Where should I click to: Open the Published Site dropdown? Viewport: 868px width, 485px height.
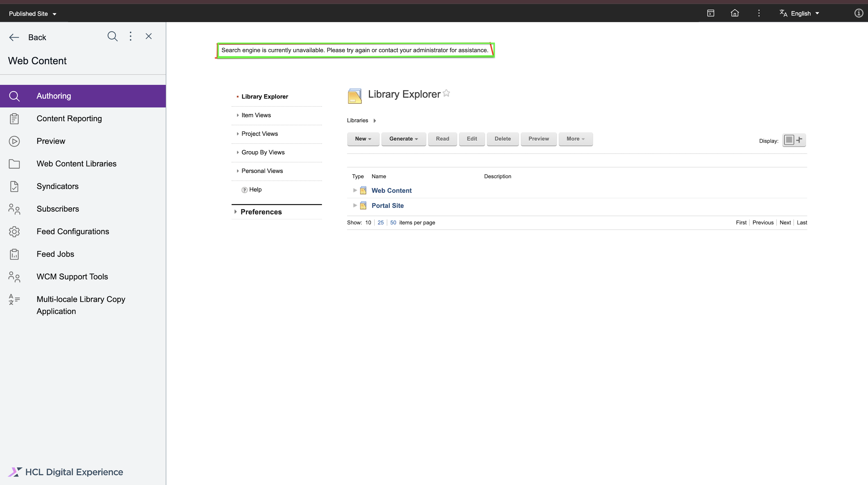[32, 14]
